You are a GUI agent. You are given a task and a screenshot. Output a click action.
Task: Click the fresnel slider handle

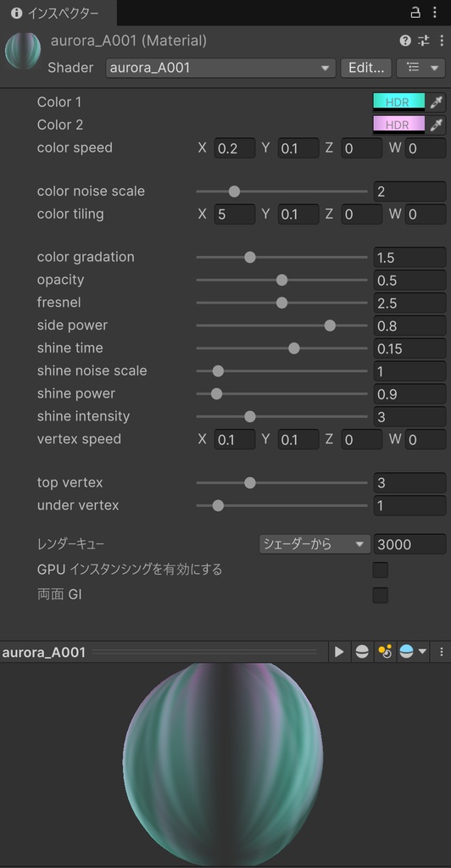(x=281, y=303)
